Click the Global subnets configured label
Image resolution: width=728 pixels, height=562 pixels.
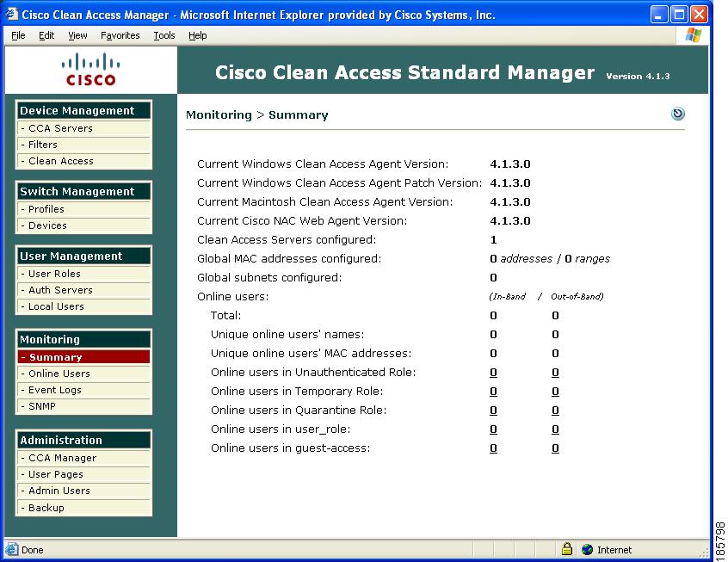(x=269, y=278)
